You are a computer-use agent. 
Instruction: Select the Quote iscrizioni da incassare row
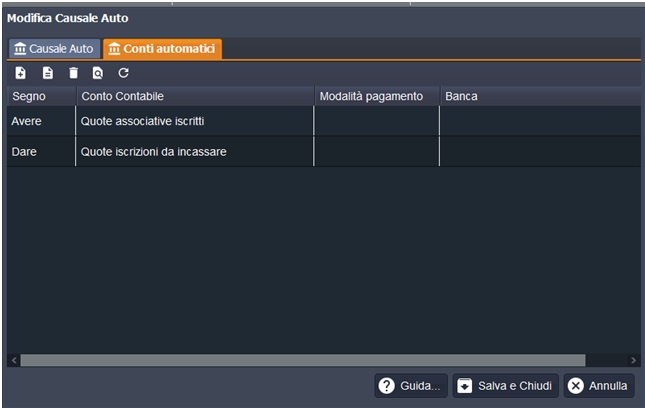[x=194, y=152]
